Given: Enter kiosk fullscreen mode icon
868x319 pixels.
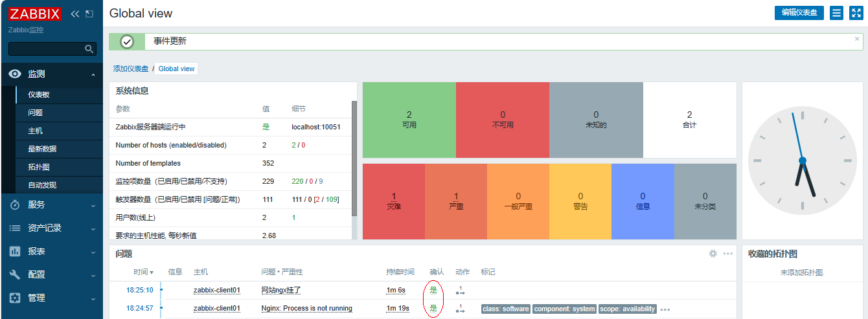Looking at the screenshot, I should point(855,13).
